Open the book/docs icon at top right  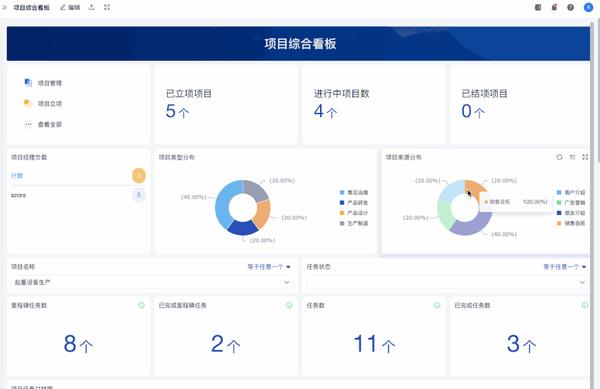(538, 7)
